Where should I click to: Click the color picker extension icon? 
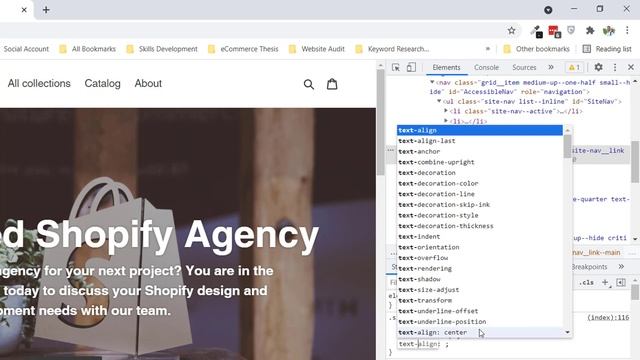537,31
